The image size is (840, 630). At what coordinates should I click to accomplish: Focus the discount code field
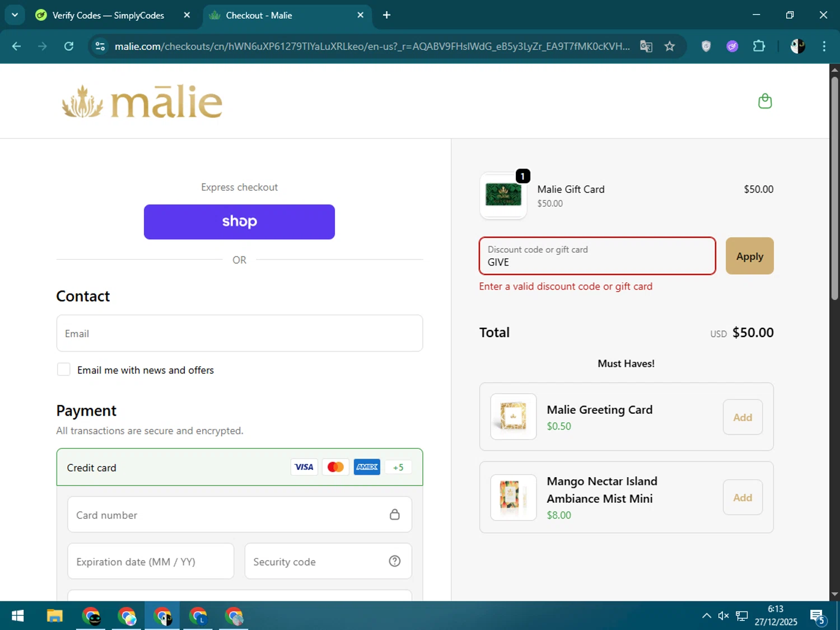[x=598, y=256]
